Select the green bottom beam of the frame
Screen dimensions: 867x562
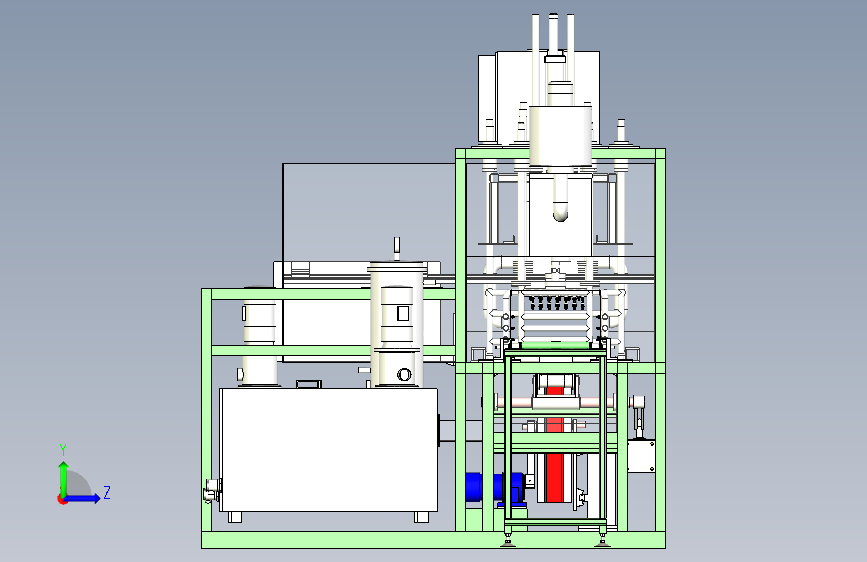click(433, 540)
